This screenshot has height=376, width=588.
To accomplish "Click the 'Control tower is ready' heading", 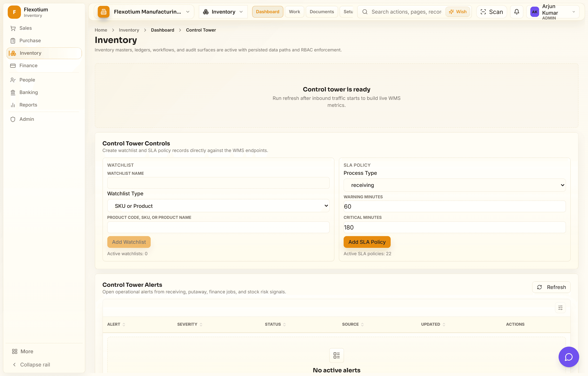I will click(336, 89).
